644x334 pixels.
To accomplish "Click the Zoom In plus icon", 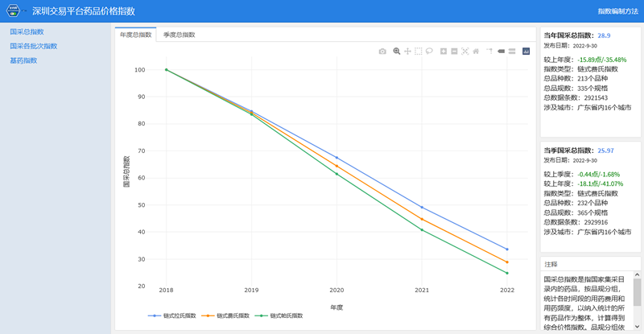I will click(444, 52).
